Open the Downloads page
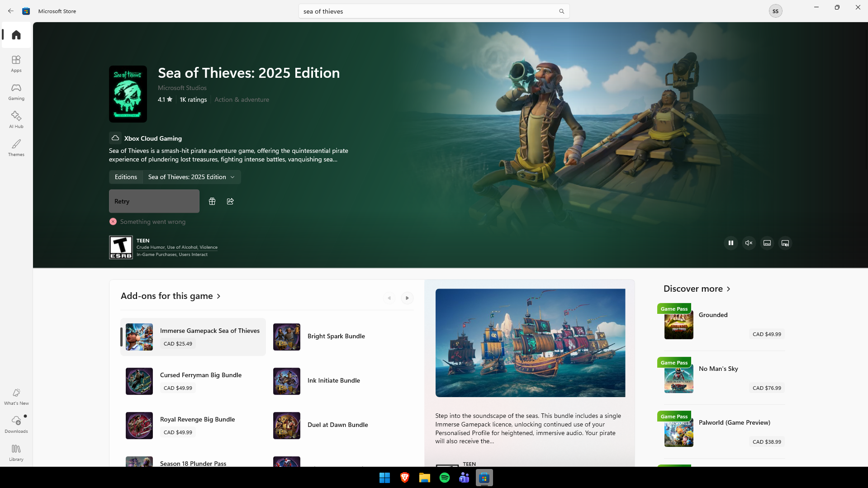Screen dimensions: 868x488 click(16, 425)
